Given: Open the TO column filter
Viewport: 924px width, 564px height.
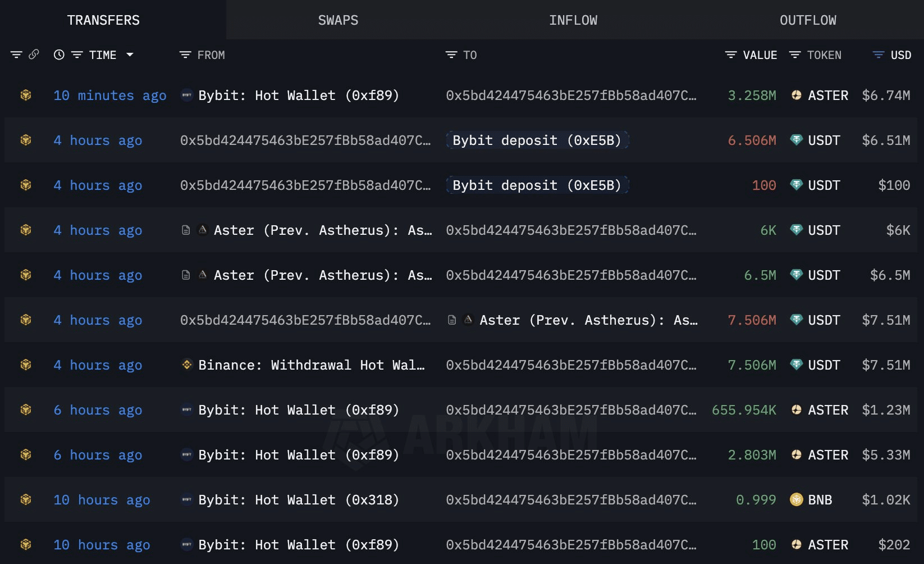Looking at the screenshot, I should pyautogui.click(x=451, y=54).
